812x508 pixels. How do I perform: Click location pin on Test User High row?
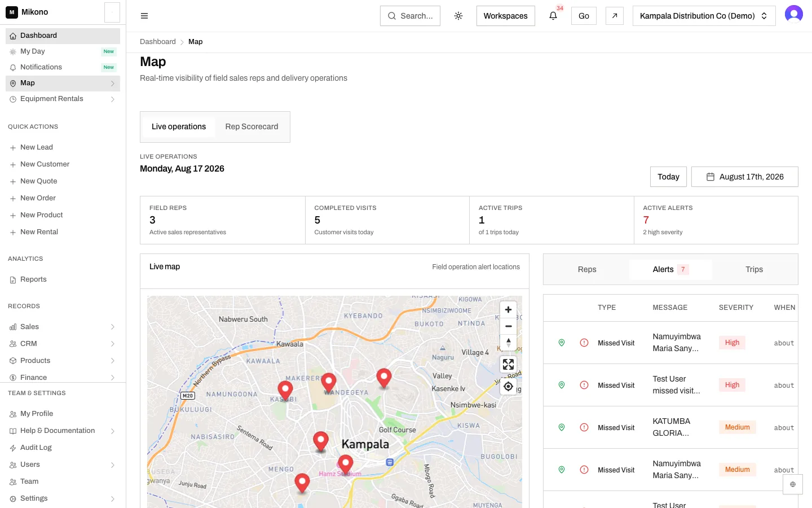(x=562, y=385)
